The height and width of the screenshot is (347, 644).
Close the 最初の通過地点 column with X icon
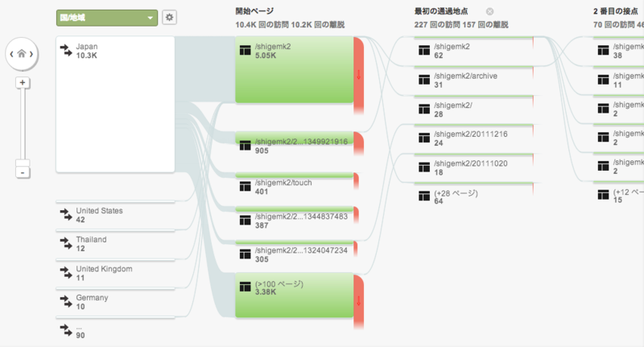coord(489,11)
